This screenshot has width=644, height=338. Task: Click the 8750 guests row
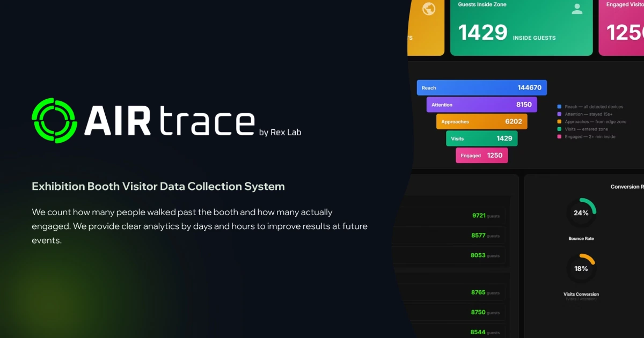[x=455, y=312]
